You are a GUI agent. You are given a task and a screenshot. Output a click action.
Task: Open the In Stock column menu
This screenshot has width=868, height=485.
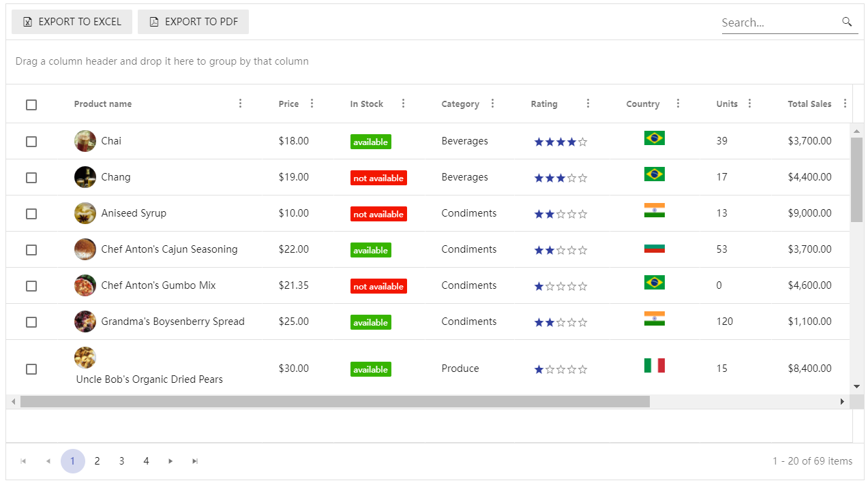click(x=403, y=104)
